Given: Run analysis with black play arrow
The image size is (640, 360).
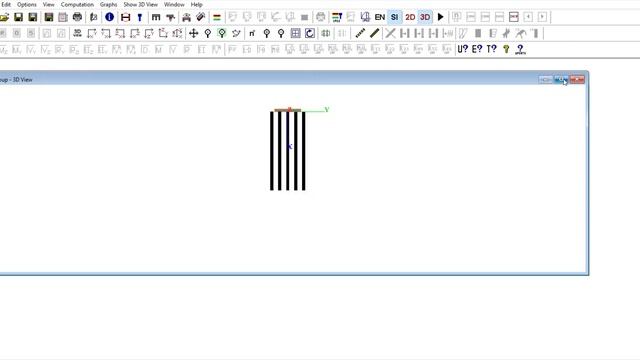Looking at the screenshot, I should pyautogui.click(x=440, y=17).
